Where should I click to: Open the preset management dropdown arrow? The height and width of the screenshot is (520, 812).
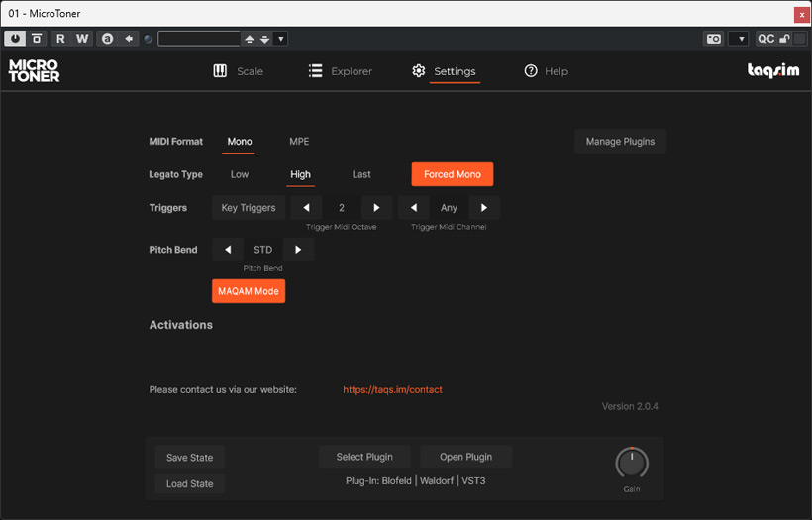280,39
